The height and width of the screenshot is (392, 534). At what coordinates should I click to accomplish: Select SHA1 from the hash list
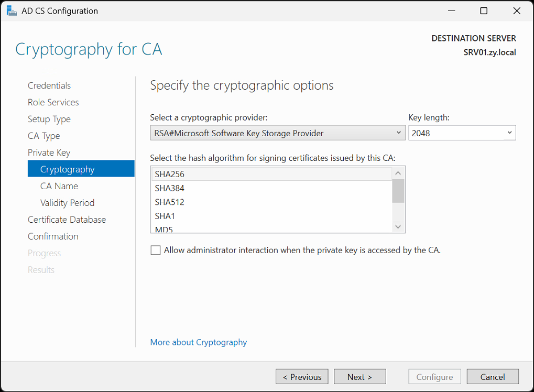[271, 216]
